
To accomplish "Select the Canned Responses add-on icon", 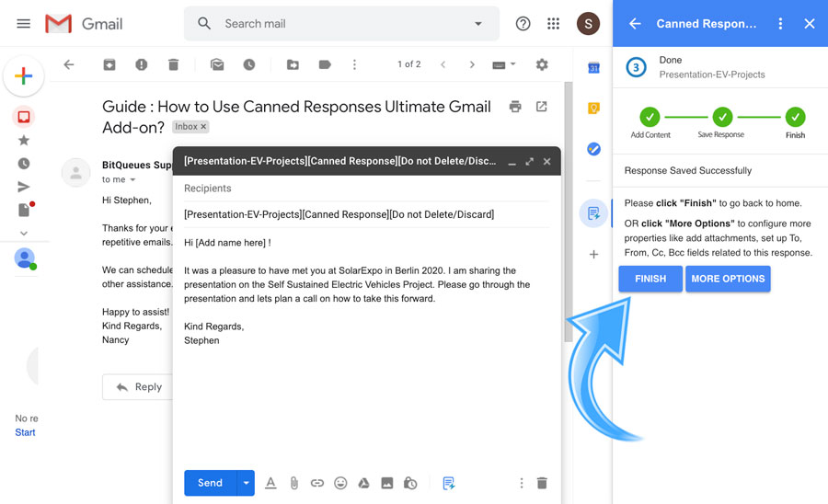I will click(593, 213).
